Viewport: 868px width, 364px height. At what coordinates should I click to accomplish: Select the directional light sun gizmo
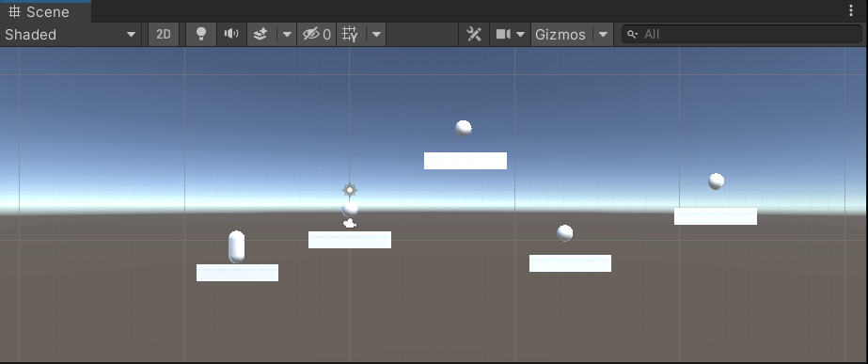pyautogui.click(x=349, y=190)
